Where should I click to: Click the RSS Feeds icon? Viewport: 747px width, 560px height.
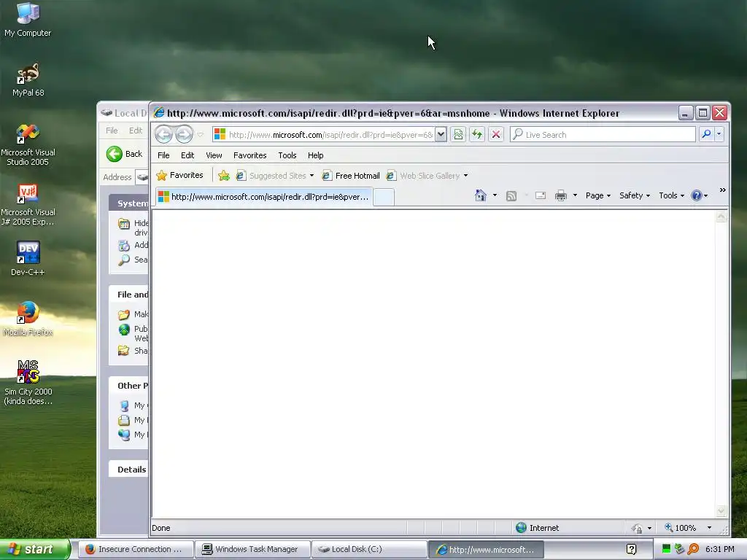(x=511, y=195)
